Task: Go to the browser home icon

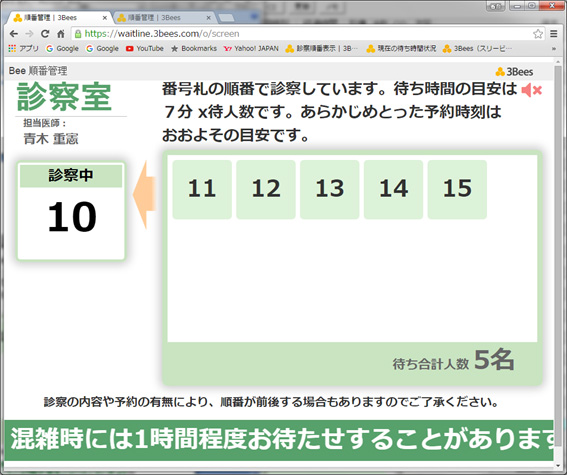Action: tap(61, 34)
